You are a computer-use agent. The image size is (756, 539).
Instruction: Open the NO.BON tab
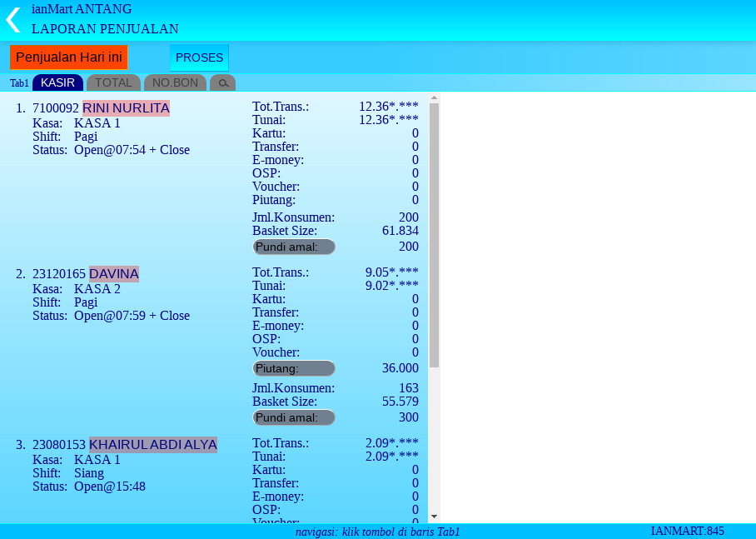click(175, 82)
